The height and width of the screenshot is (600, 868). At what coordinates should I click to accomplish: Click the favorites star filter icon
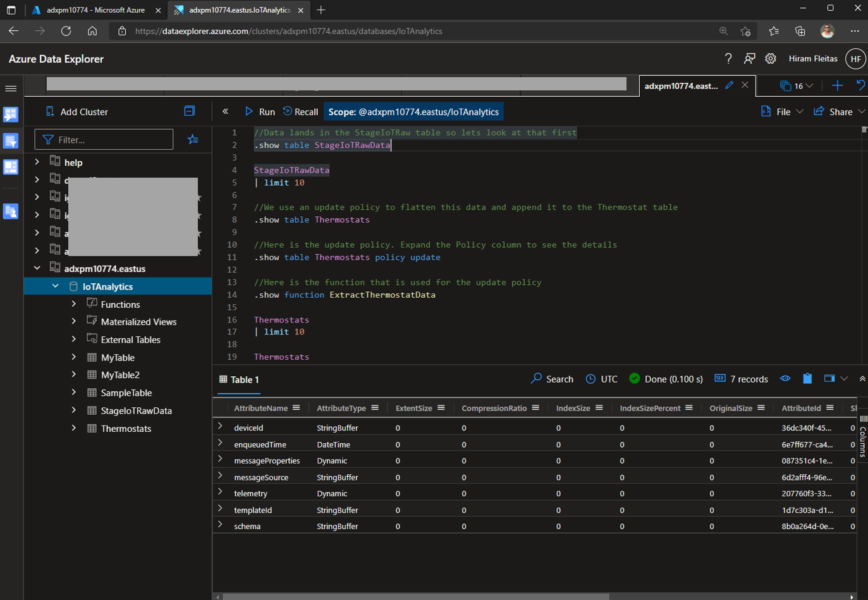193,139
